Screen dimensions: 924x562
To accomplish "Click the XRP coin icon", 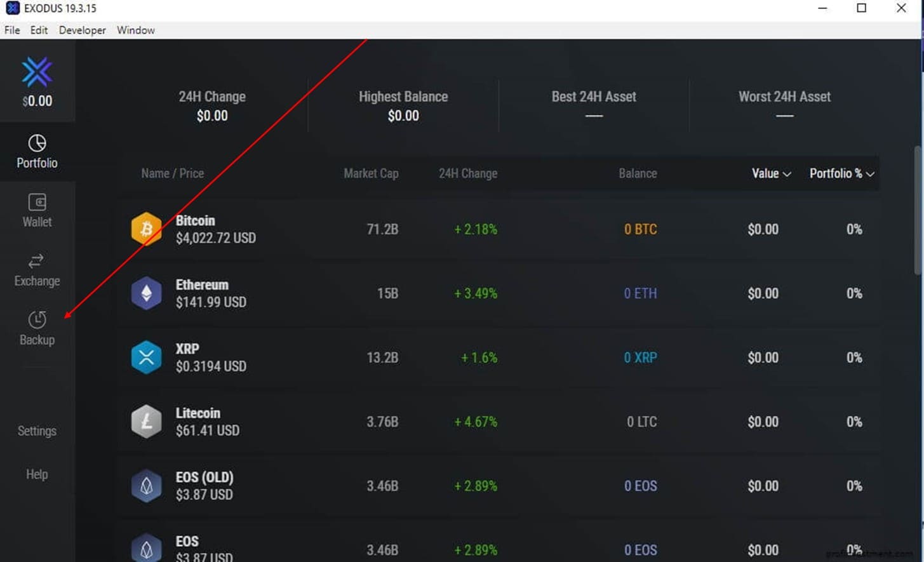I will 146,357.
